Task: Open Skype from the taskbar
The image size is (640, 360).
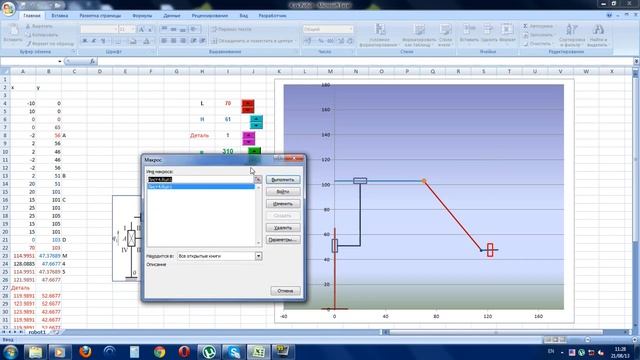Action: coord(234,352)
